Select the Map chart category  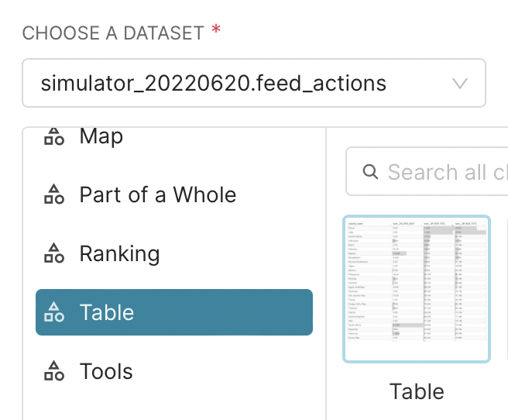(174, 136)
